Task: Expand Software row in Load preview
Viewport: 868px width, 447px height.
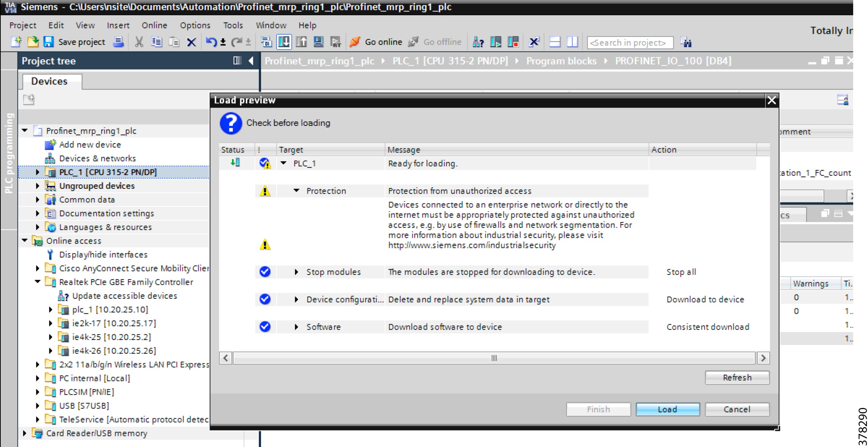Action: (296, 327)
